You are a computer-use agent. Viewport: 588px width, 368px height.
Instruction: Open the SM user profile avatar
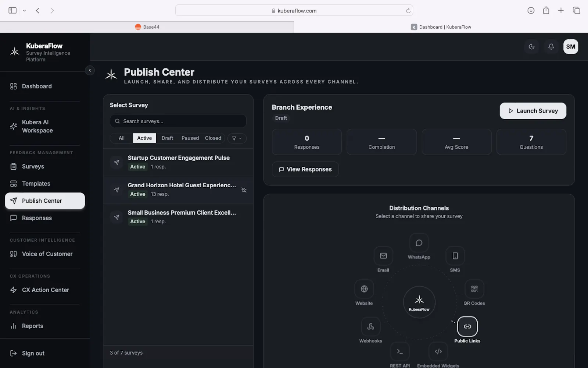click(x=571, y=47)
